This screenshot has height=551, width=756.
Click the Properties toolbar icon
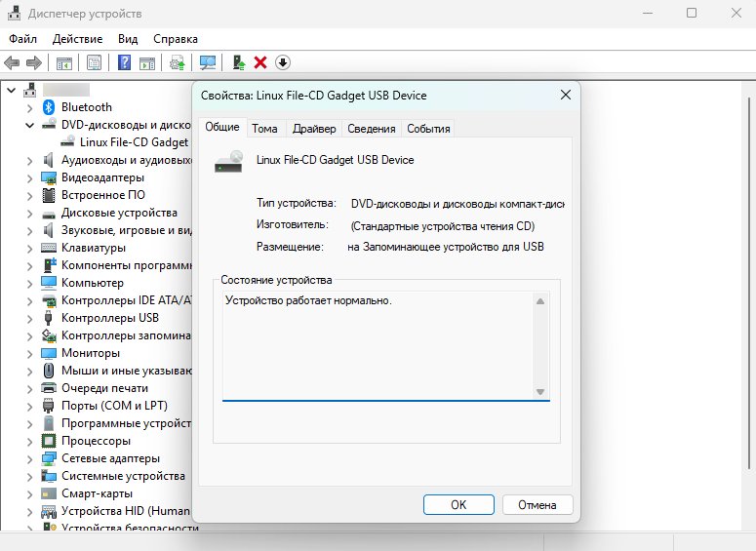94,62
